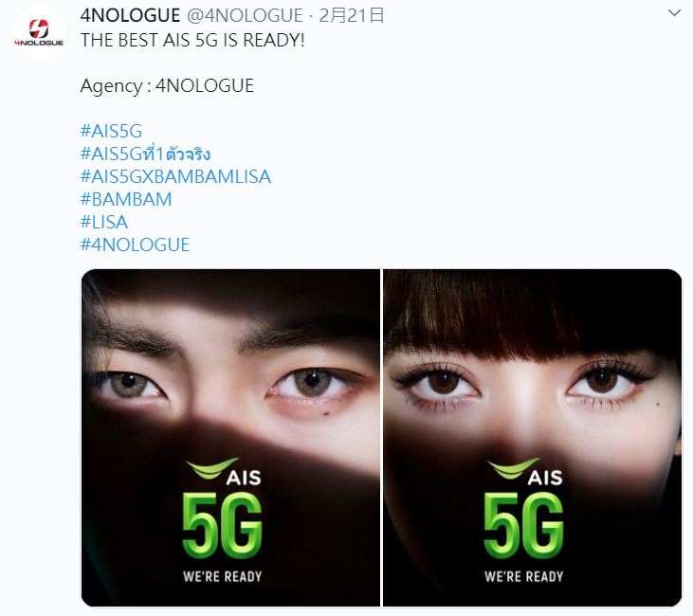693x616 pixels.
Task: Visit the @4NOLOGUE handle
Action: pyautogui.click(x=245, y=16)
